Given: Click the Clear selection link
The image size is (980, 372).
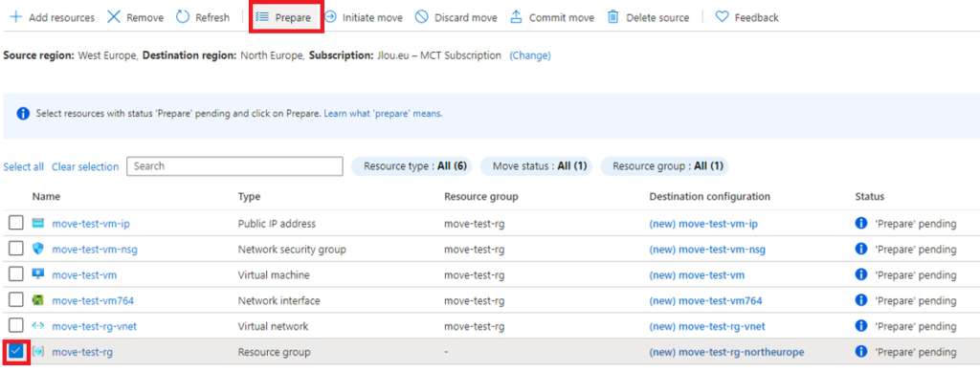Looking at the screenshot, I should click(x=85, y=166).
